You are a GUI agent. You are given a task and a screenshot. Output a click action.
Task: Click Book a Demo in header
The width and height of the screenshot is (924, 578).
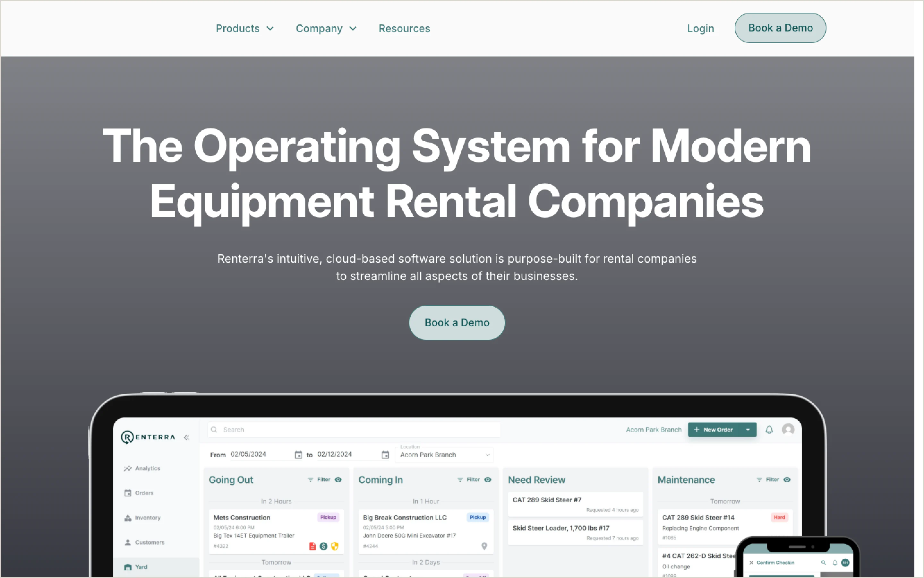tap(780, 28)
